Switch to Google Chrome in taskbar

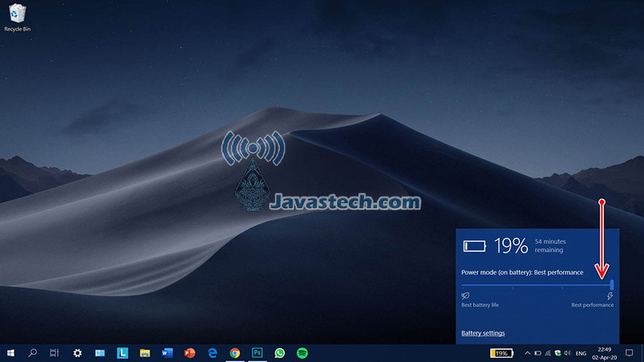click(x=235, y=353)
